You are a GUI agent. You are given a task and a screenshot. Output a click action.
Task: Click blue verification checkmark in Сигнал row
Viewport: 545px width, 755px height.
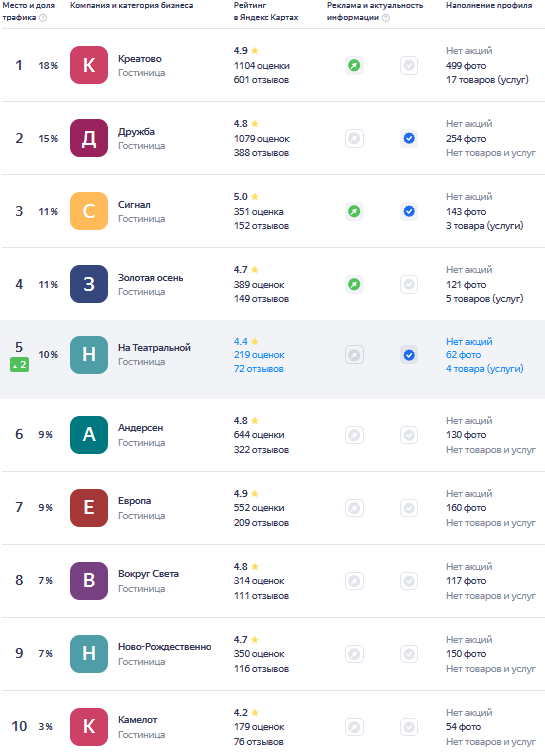coord(409,211)
